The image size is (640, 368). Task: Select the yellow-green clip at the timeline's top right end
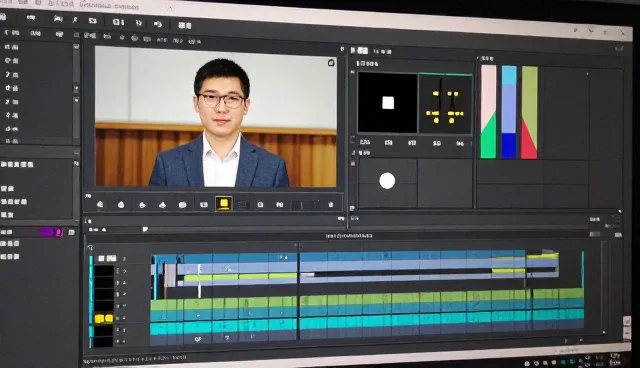click(x=542, y=256)
